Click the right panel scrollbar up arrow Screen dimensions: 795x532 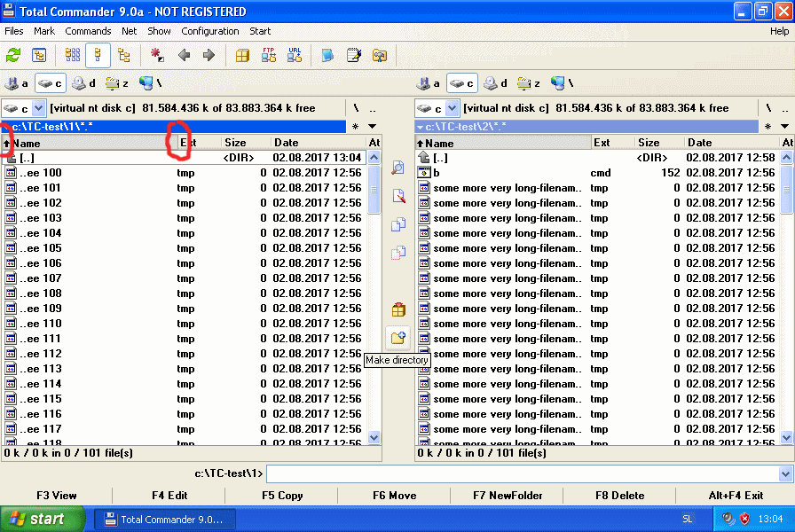[x=786, y=158]
